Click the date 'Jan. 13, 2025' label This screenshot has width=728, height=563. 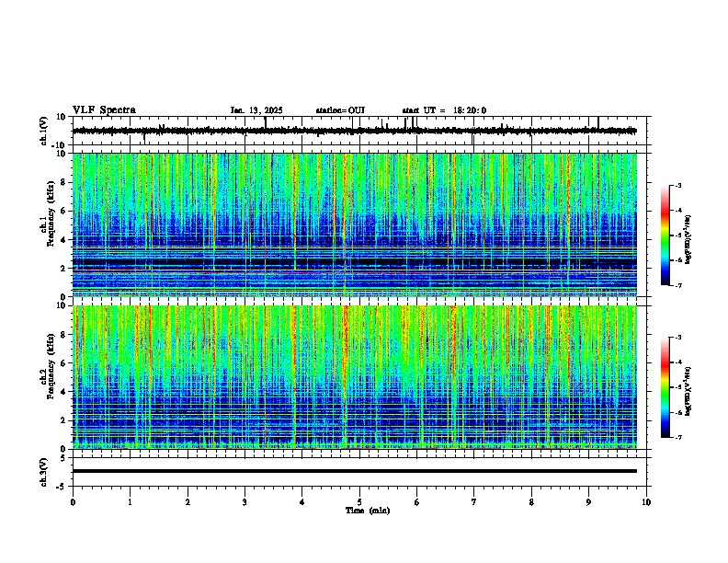tap(256, 110)
